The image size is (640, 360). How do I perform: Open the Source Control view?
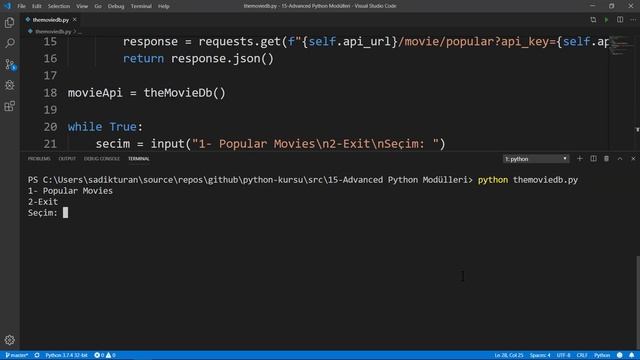point(9,64)
